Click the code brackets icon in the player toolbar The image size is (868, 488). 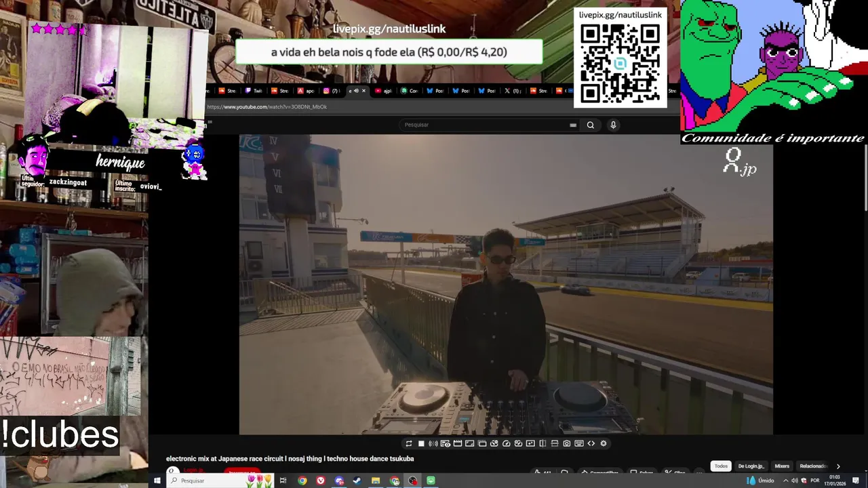pyautogui.click(x=591, y=443)
